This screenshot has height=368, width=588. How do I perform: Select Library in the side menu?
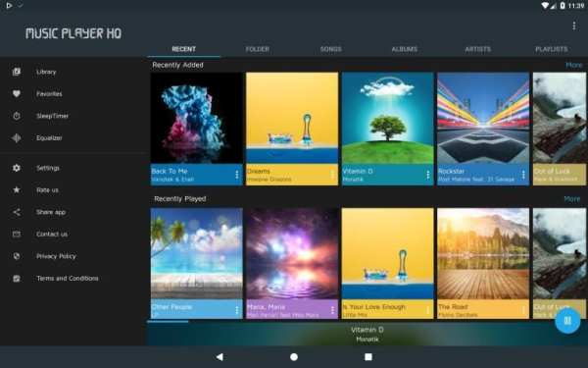tap(46, 72)
